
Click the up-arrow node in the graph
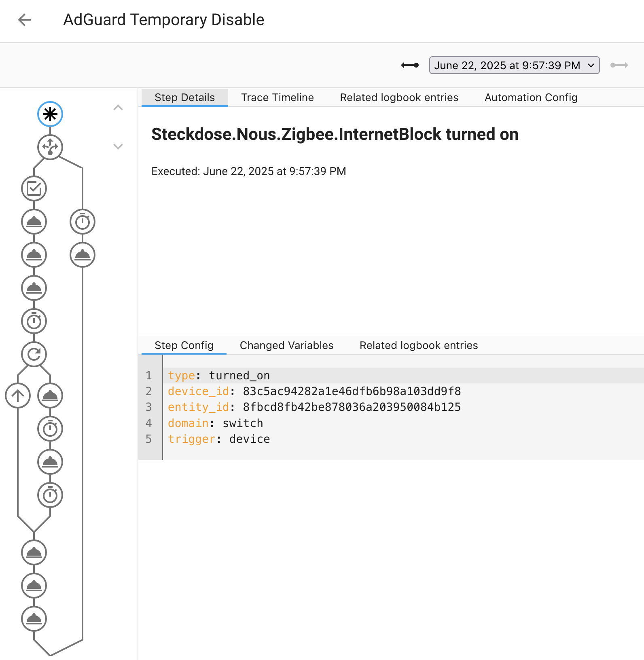(x=18, y=396)
